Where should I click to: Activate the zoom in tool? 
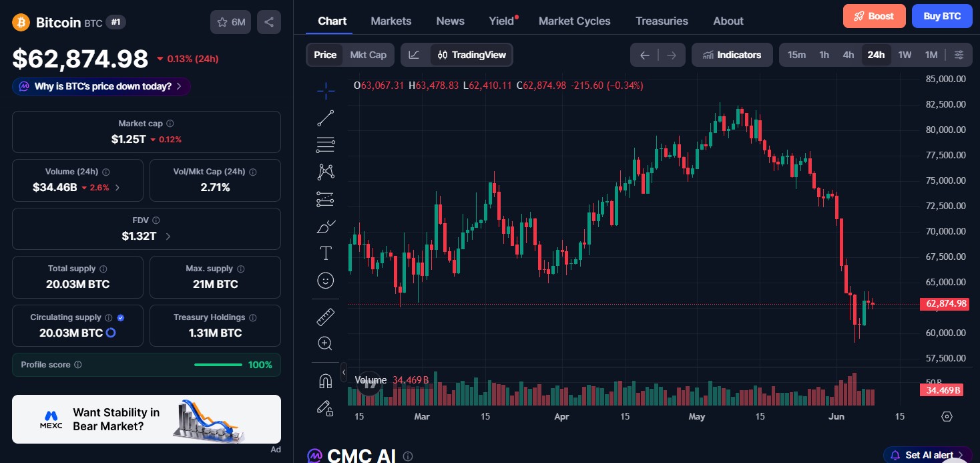[326, 343]
